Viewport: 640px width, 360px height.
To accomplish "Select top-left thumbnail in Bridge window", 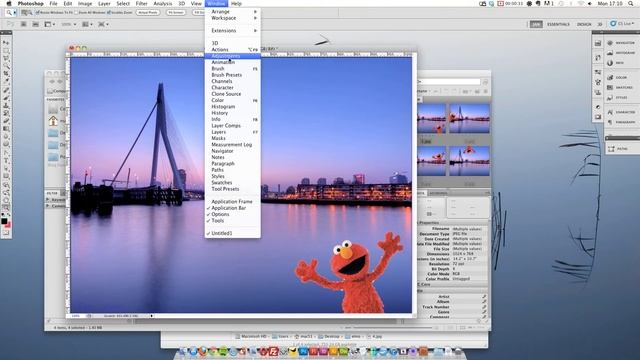I will (x=431, y=119).
